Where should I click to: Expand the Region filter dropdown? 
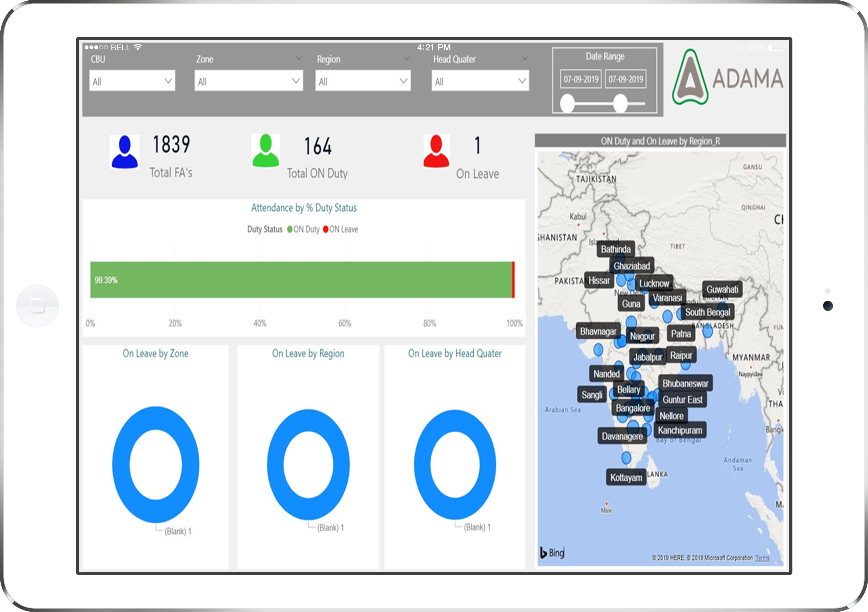pyautogui.click(x=363, y=81)
